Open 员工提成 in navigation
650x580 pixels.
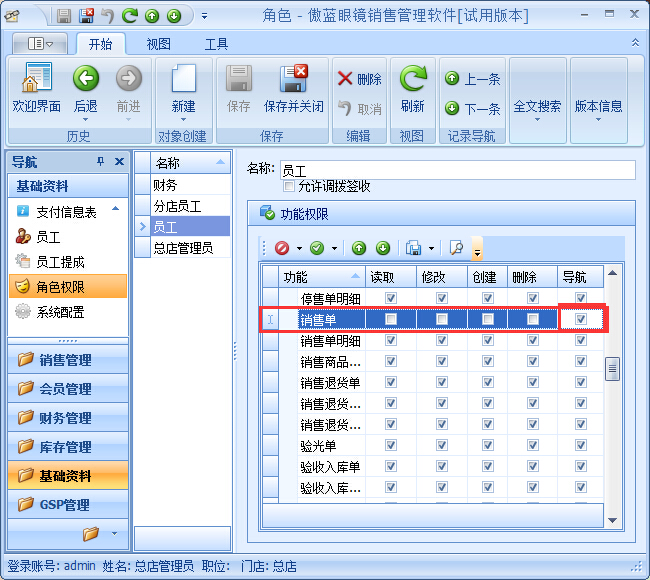(x=61, y=262)
